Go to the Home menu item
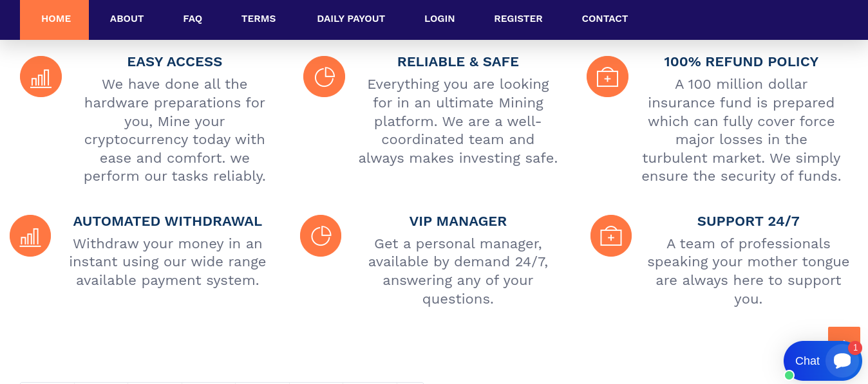 point(56,19)
